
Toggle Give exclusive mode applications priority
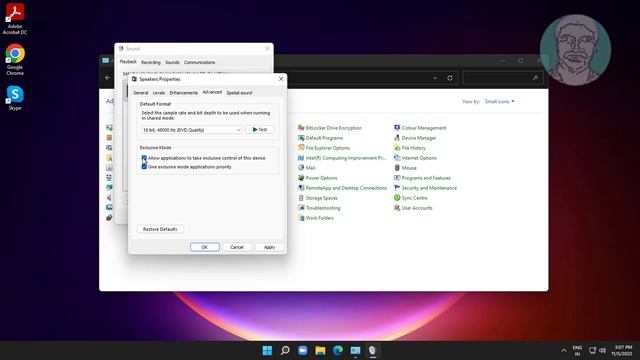[144, 167]
